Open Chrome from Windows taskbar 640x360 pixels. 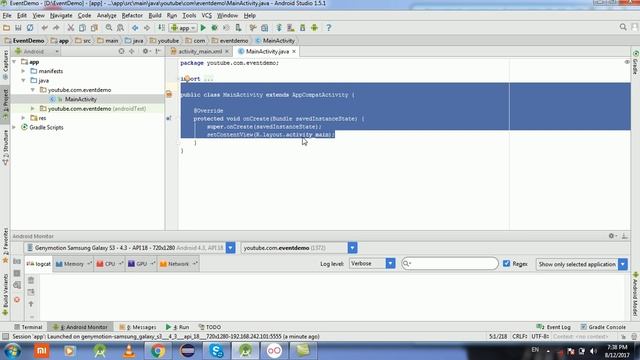click(158, 351)
